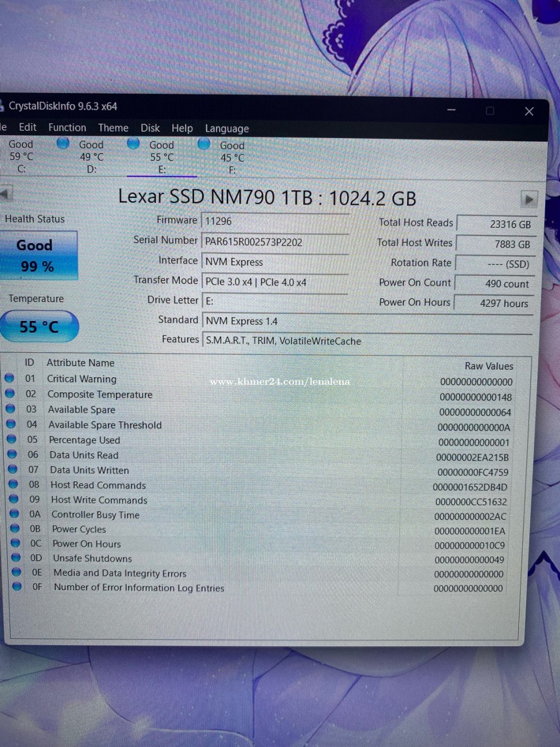Select the Percentage Used attribute text
560x747 pixels.
84,440
